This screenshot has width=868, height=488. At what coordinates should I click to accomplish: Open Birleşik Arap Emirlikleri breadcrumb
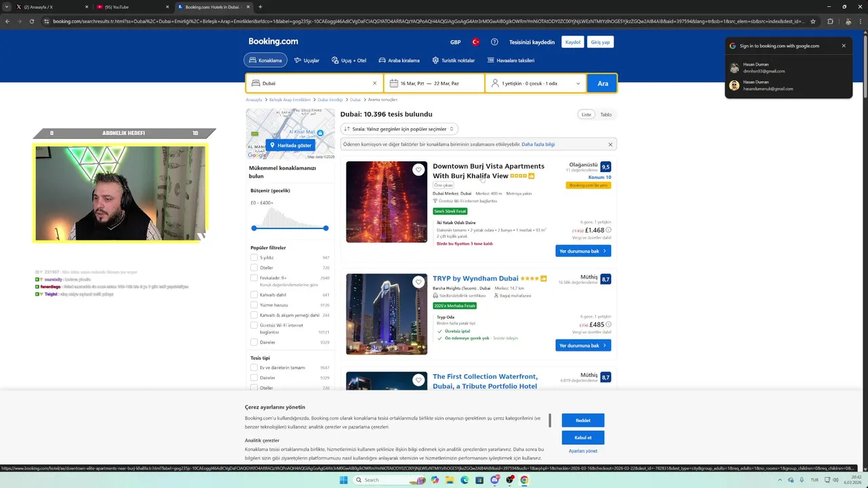click(x=290, y=100)
